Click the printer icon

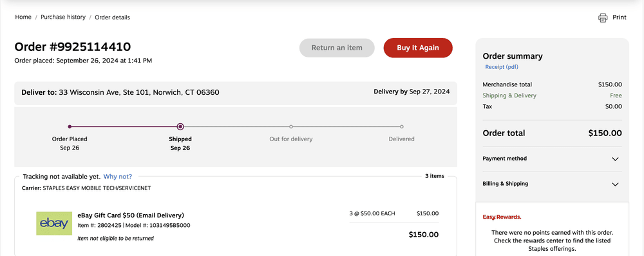click(603, 17)
